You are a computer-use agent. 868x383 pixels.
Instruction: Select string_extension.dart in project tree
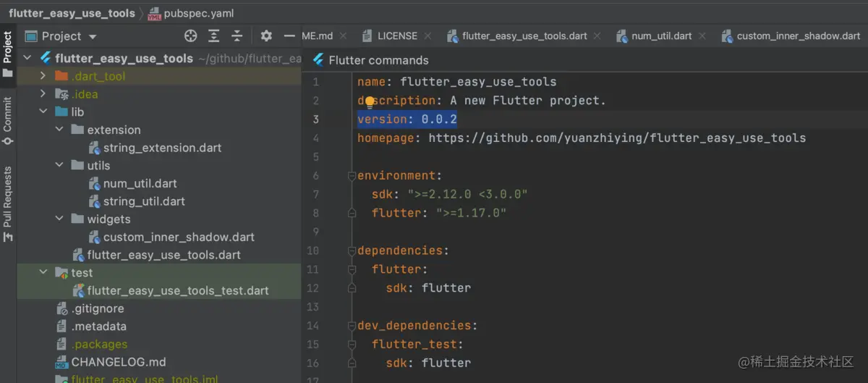(162, 148)
